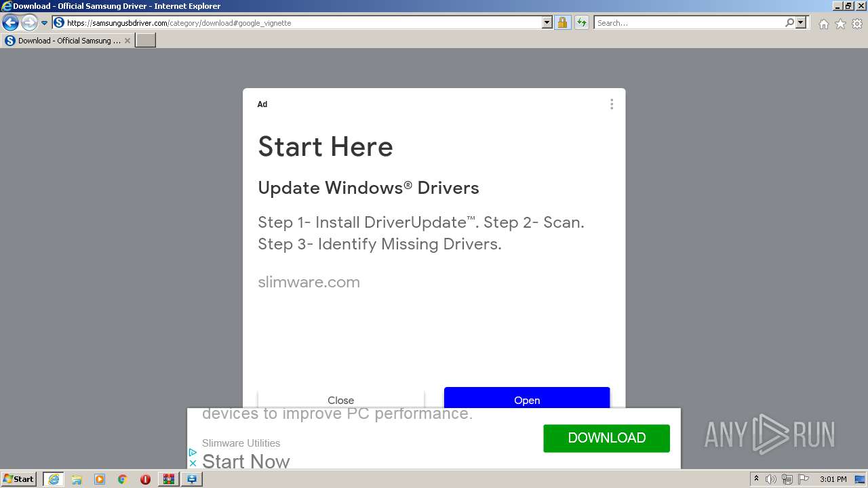
Task: Click the search magnifier icon
Action: click(x=789, y=22)
